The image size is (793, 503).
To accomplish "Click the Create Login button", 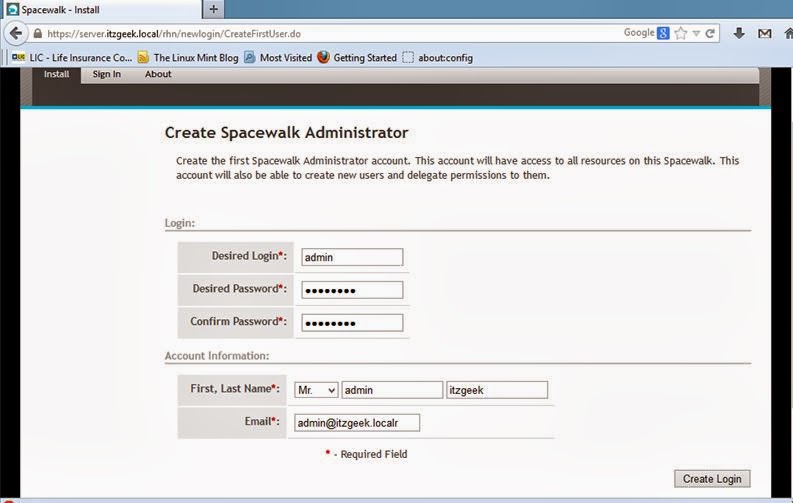I will pos(712,479).
